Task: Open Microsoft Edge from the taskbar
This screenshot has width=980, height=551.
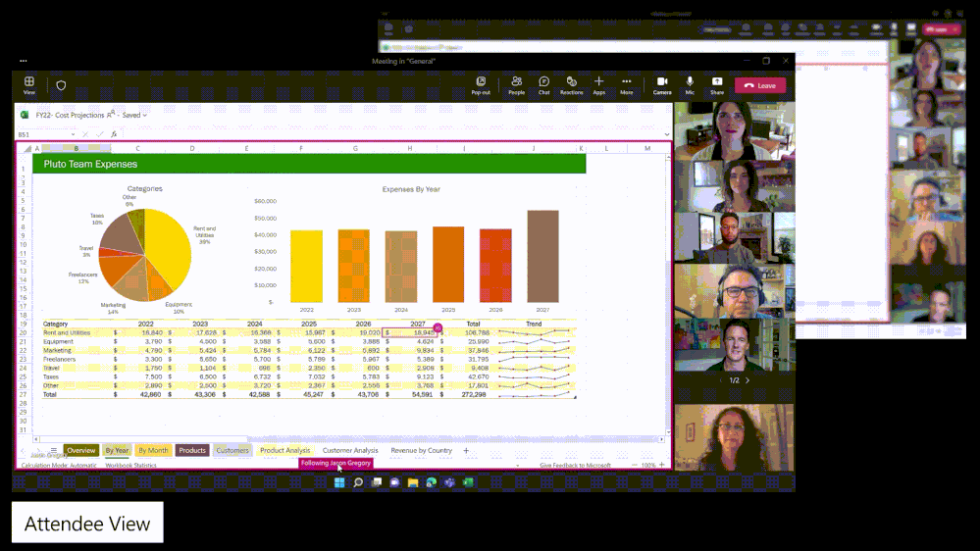Action: click(432, 482)
